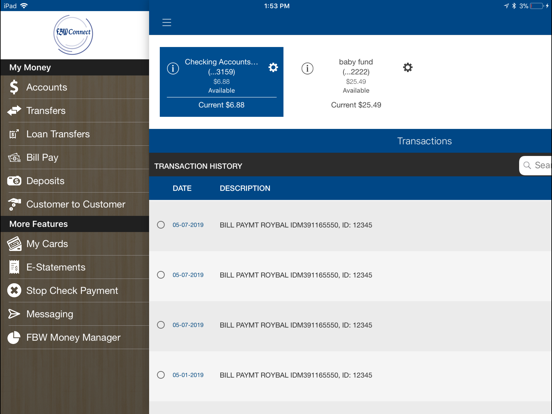Select first 05-07-2019 transaction radio button
552x414 pixels.
(x=161, y=225)
